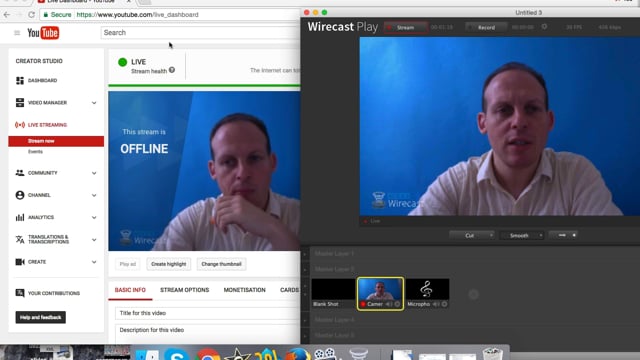Click the Camera shot audio speaker icon

pos(388,304)
